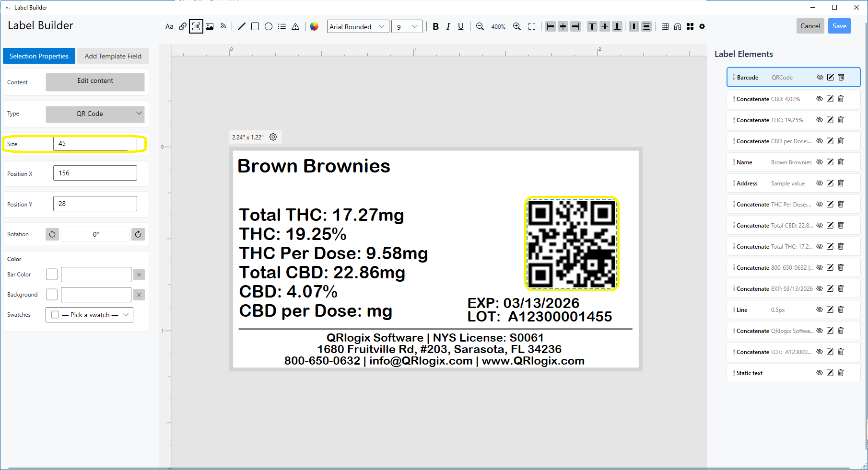Image resolution: width=868 pixels, height=470 pixels.
Task: Edit the Barcode QRCode element
Action: [x=831, y=77]
